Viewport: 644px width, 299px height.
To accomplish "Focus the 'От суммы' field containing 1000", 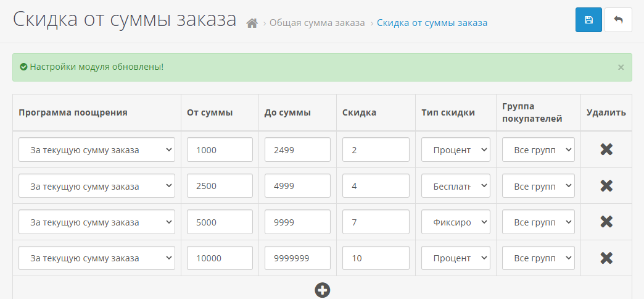I will point(220,149).
